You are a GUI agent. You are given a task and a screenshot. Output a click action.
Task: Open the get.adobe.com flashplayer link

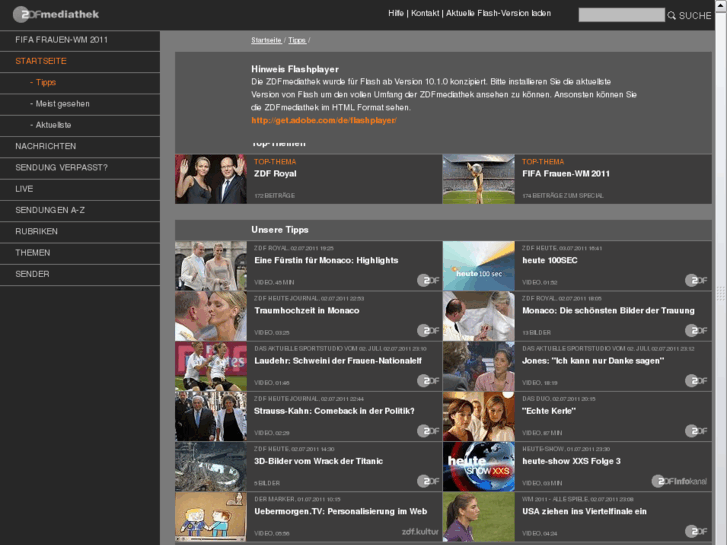(324, 121)
